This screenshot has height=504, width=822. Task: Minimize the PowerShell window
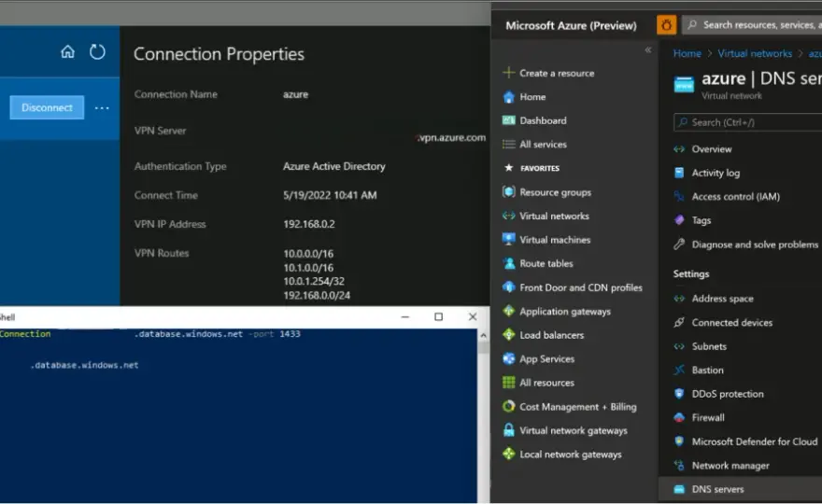(404, 316)
